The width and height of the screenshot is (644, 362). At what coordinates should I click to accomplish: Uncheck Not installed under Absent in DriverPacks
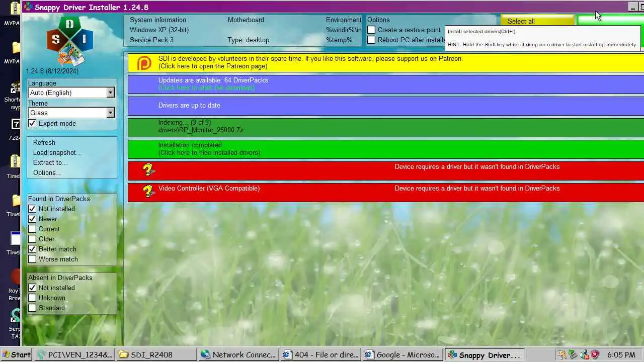pos(33,288)
